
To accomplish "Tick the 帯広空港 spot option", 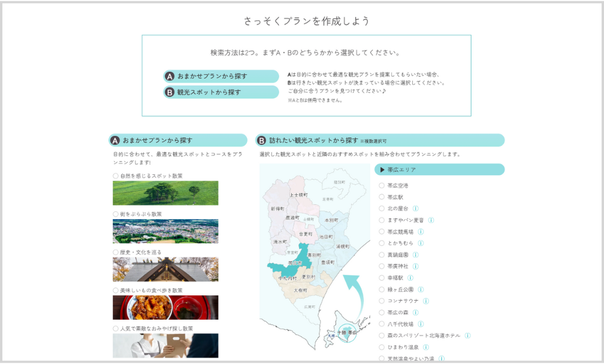I will coord(382,186).
